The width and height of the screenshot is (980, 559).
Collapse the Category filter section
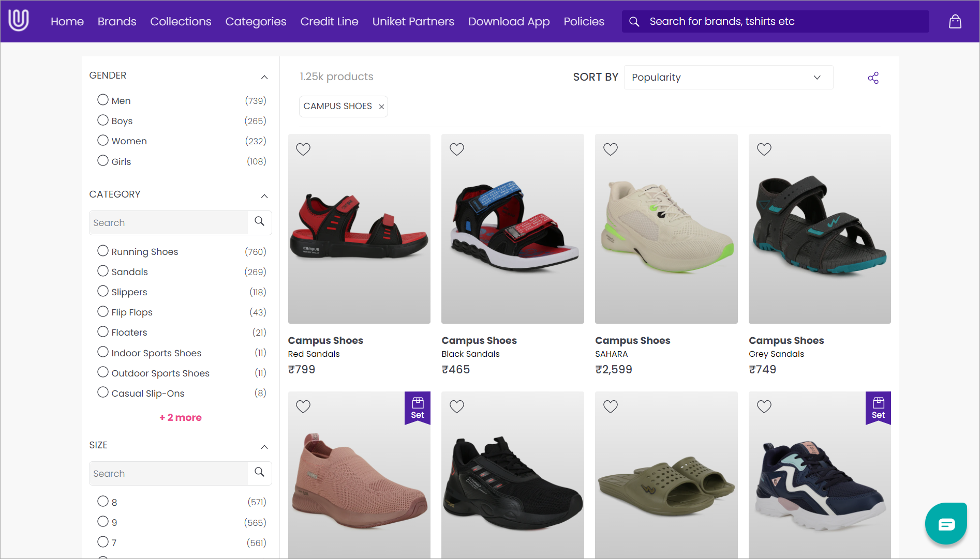click(x=264, y=196)
